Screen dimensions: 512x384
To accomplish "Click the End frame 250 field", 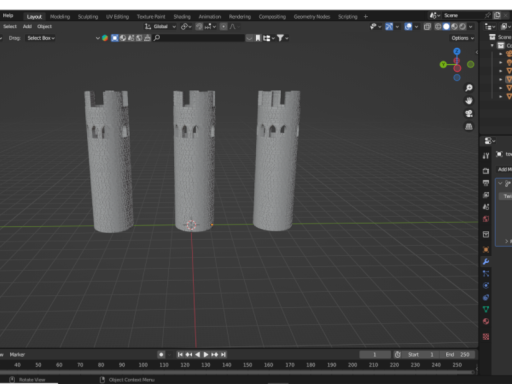I will point(458,355).
